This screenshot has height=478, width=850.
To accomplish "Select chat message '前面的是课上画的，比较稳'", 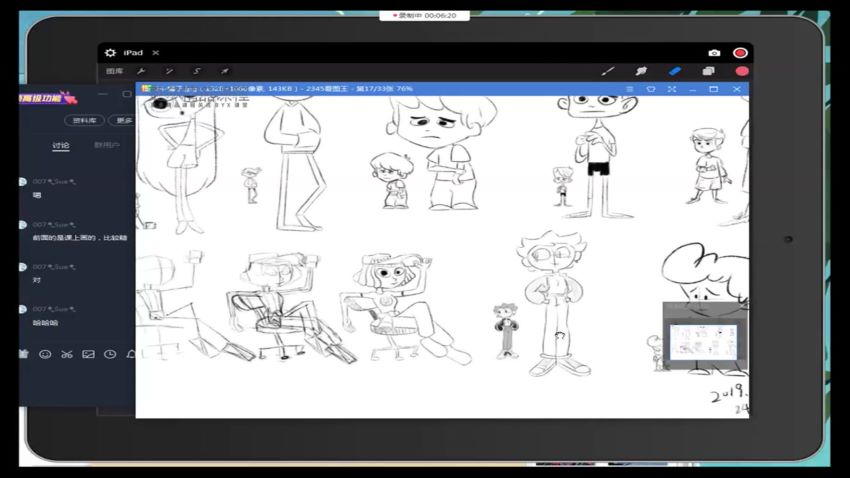I will pyautogui.click(x=80, y=238).
